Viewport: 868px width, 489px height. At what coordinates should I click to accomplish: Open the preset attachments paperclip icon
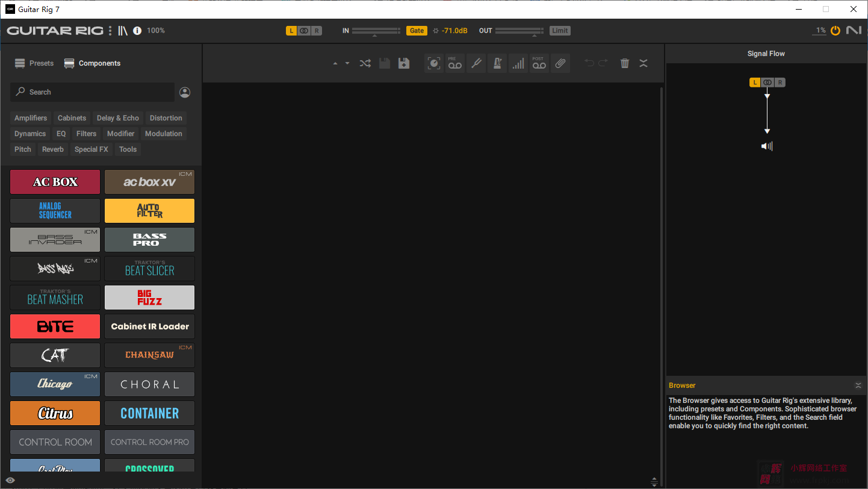point(560,63)
